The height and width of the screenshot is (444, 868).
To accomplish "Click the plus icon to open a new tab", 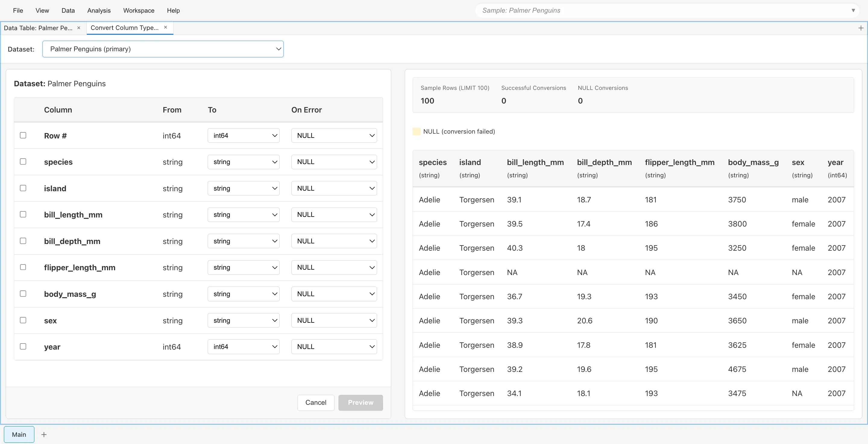I will click(861, 28).
